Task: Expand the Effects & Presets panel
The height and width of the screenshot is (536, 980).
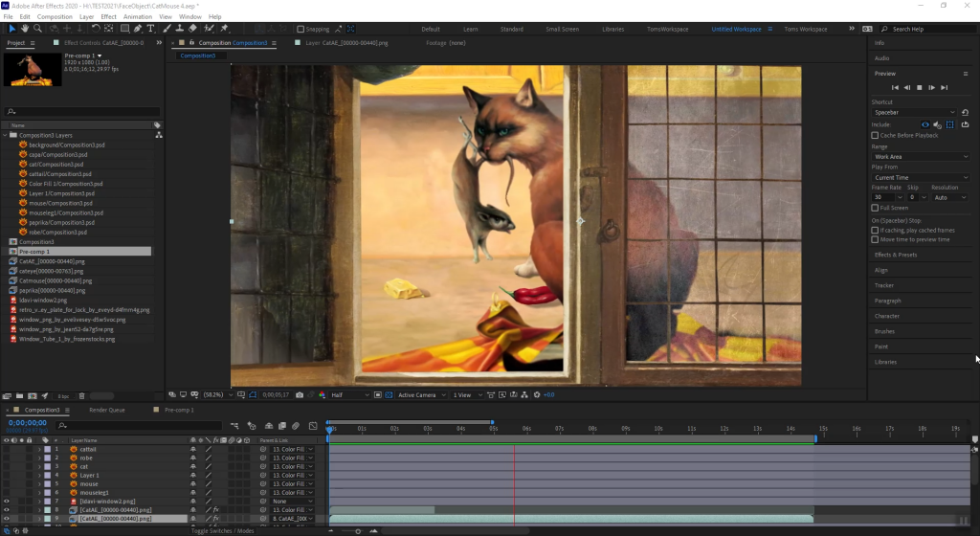Action: click(896, 255)
